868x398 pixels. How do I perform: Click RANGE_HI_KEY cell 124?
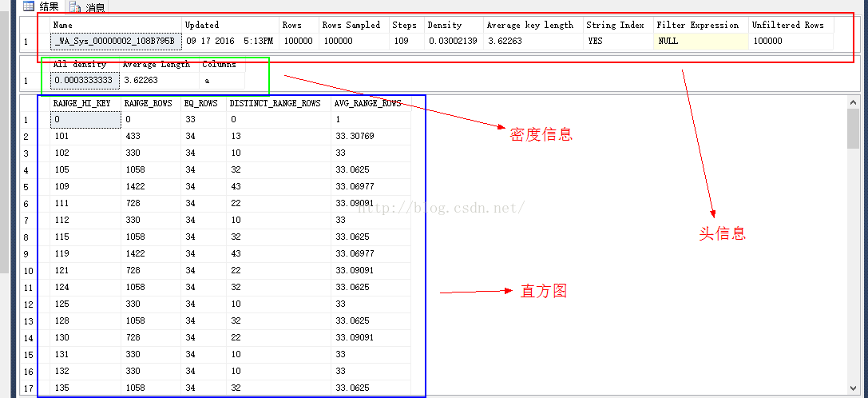coord(85,287)
